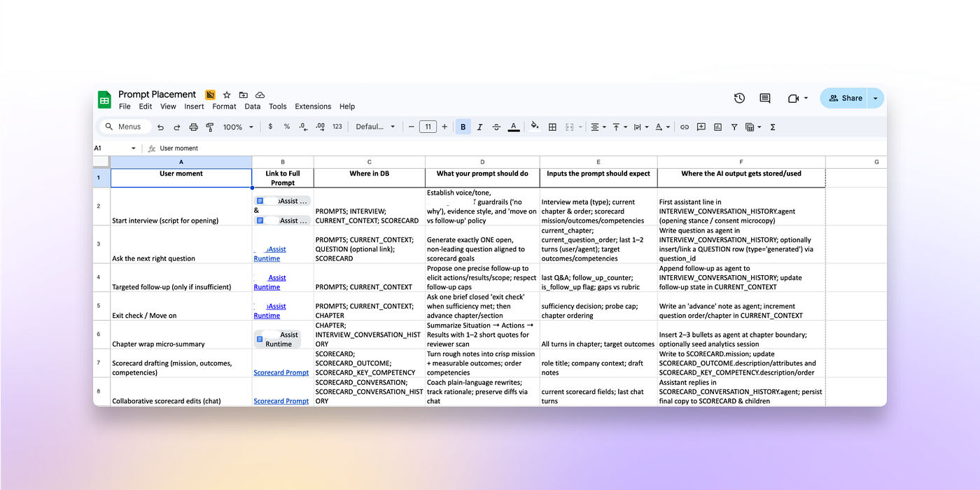Open version history from the top bar
Viewport: 980px width, 490px height.
tap(739, 98)
